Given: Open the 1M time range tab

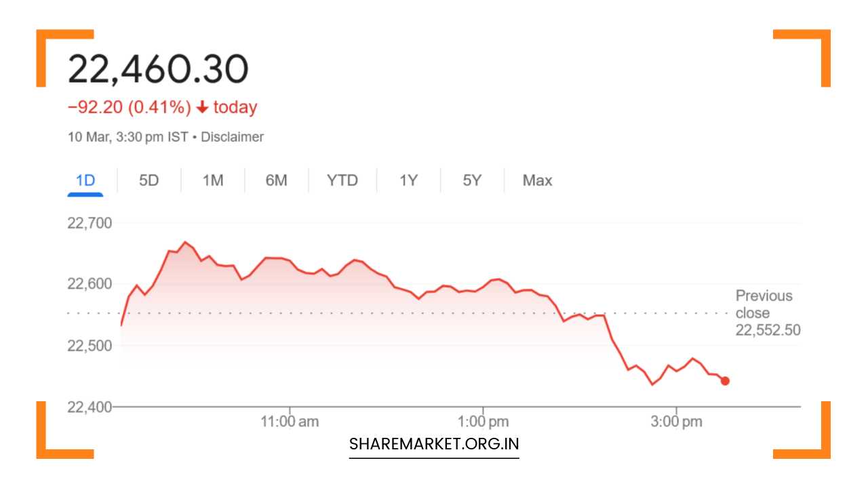Looking at the screenshot, I should tap(213, 181).
